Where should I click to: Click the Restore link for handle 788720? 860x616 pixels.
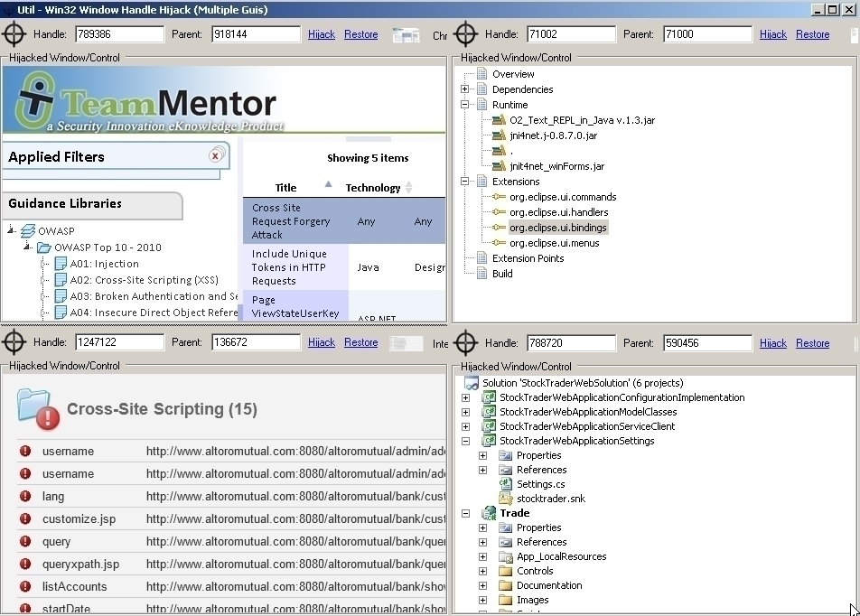(812, 343)
